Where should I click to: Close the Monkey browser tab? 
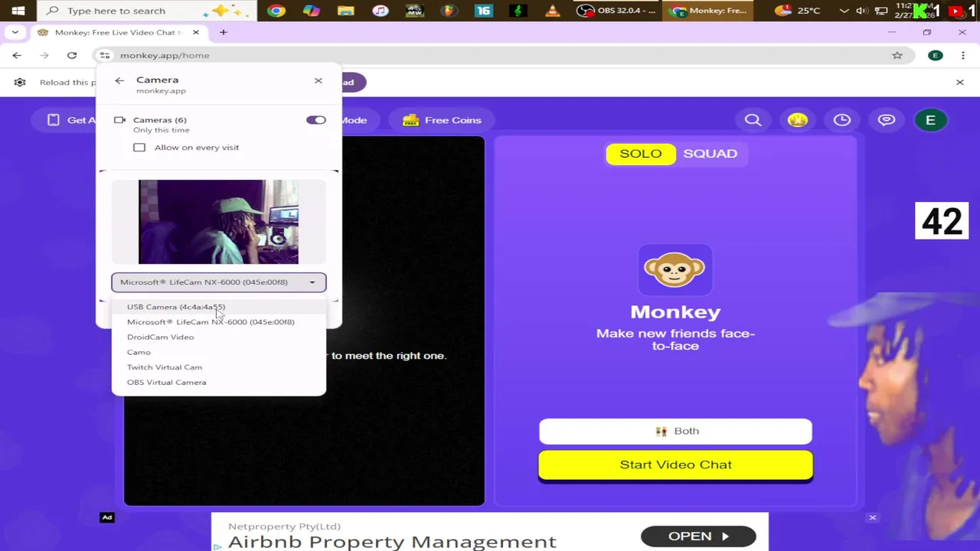coord(196,32)
